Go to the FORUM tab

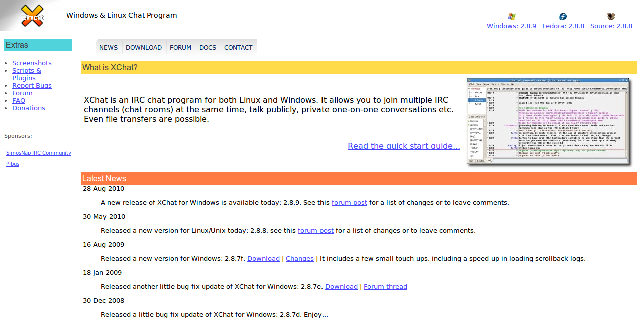[x=180, y=47]
